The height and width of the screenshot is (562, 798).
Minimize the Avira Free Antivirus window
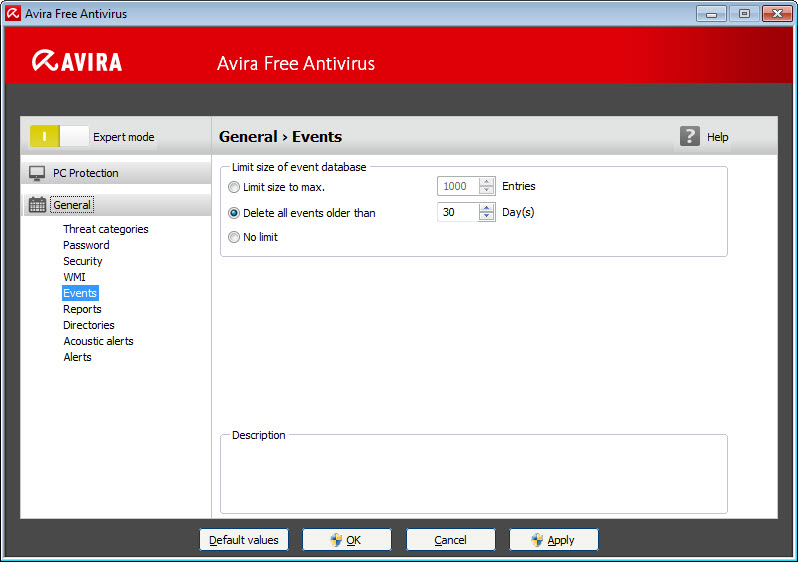pos(711,14)
